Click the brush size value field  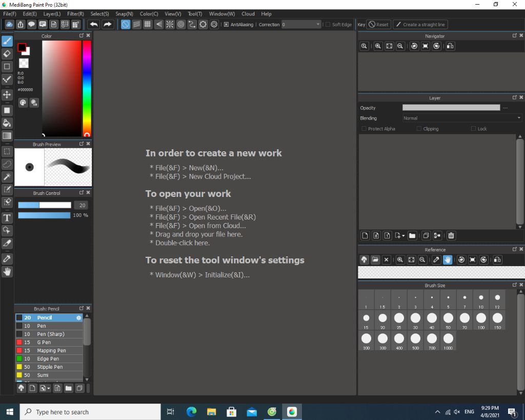click(x=82, y=205)
